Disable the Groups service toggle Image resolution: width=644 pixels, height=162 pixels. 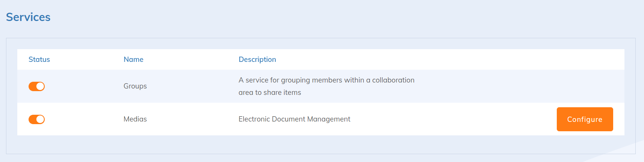click(36, 86)
